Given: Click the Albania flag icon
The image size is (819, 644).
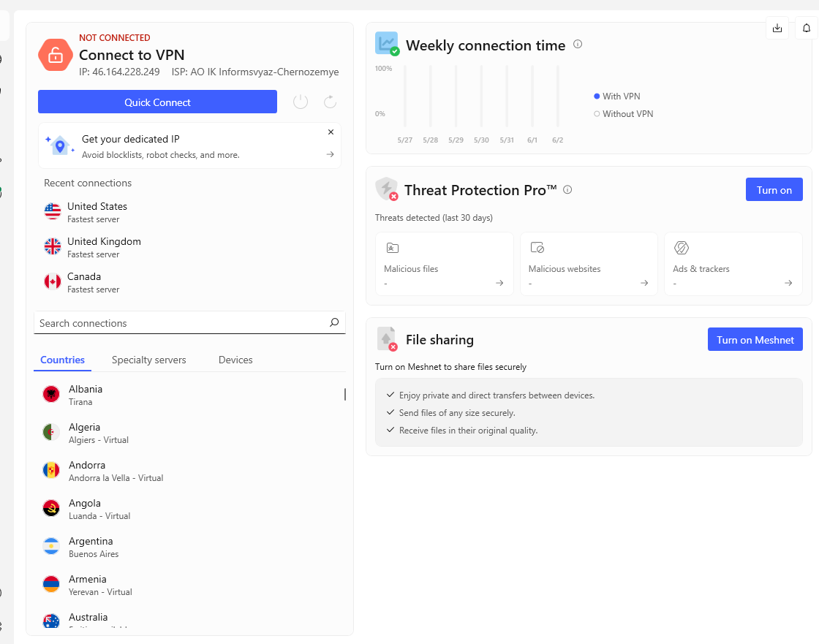Looking at the screenshot, I should (x=51, y=394).
